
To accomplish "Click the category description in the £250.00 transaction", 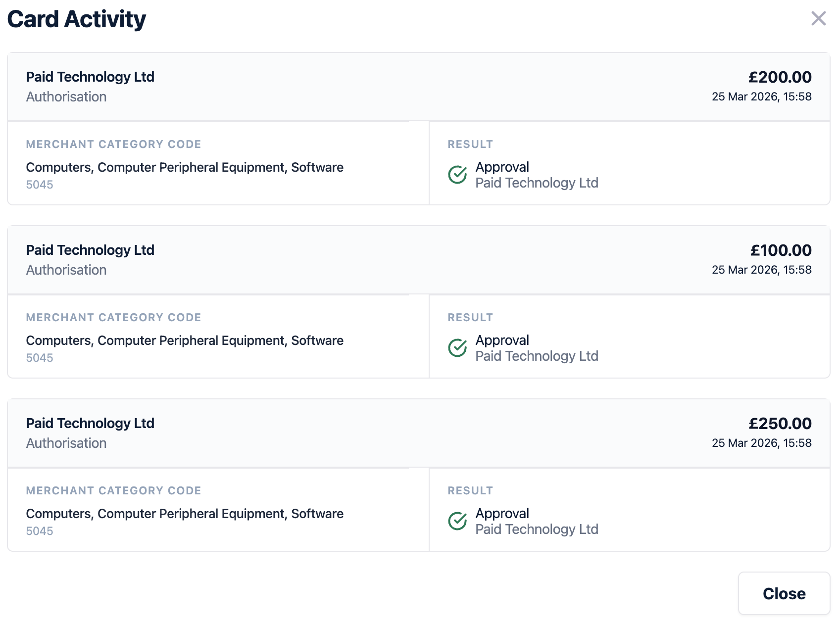I will click(185, 514).
